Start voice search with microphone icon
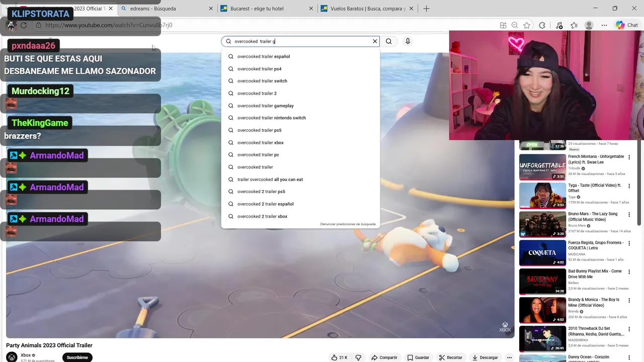This screenshot has width=644, height=362. click(408, 41)
